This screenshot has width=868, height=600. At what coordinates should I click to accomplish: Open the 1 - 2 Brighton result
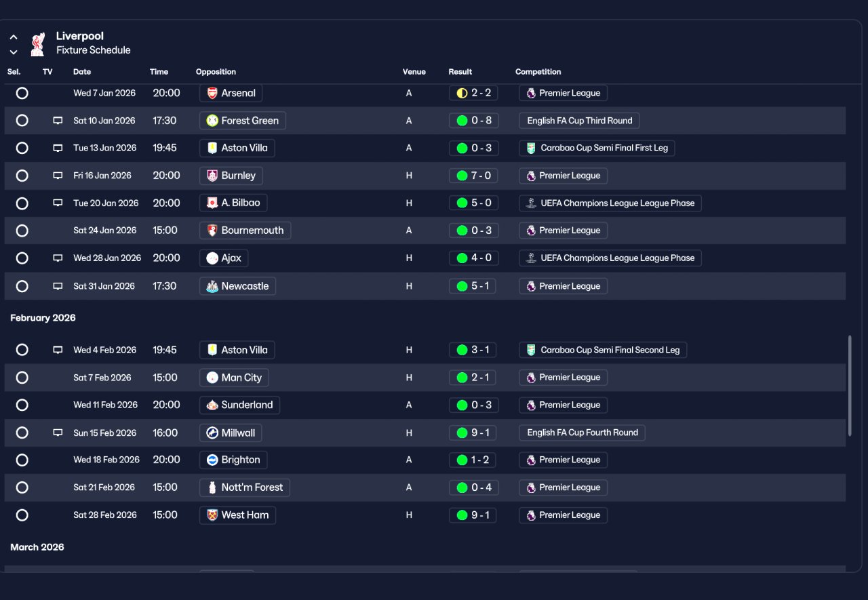tap(473, 460)
